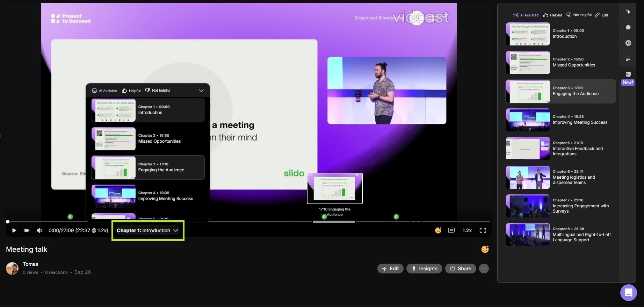Change the 1.2x playback speed
Screen dimensions: 644x307
[x=467, y=230]
